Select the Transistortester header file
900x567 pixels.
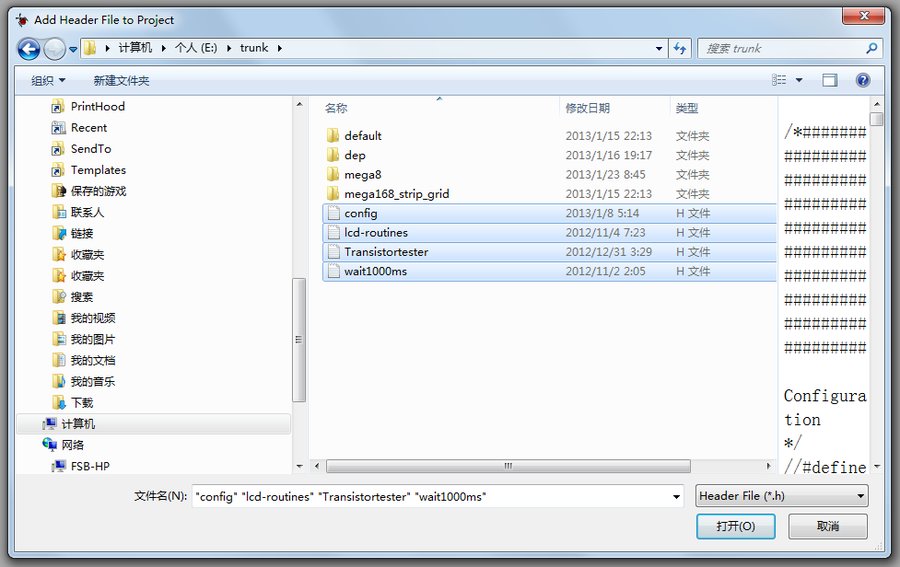click(x=386, y=252)
